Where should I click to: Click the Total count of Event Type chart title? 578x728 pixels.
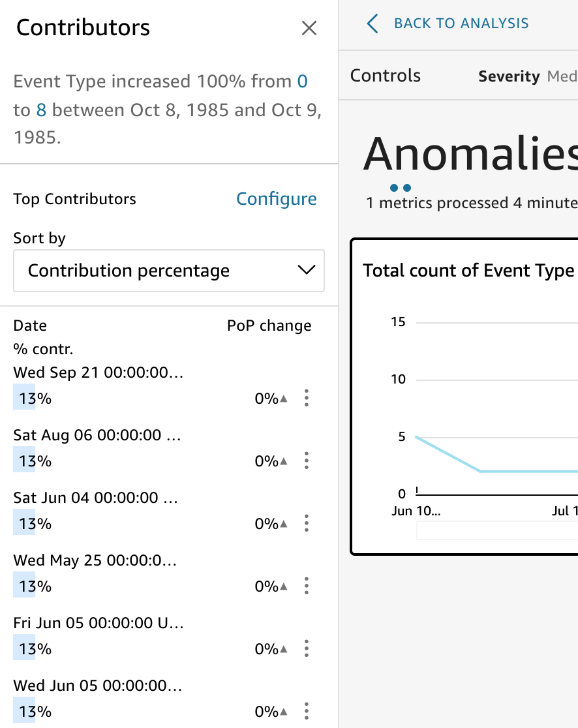pyautogui.click(x=468, y=271)
